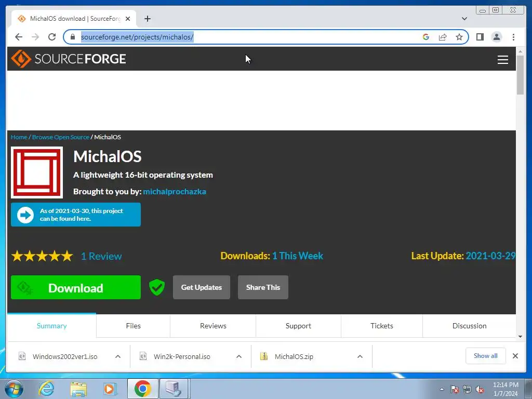
Task: Click Action Center flag tray icon
Action: pos(455,389)
